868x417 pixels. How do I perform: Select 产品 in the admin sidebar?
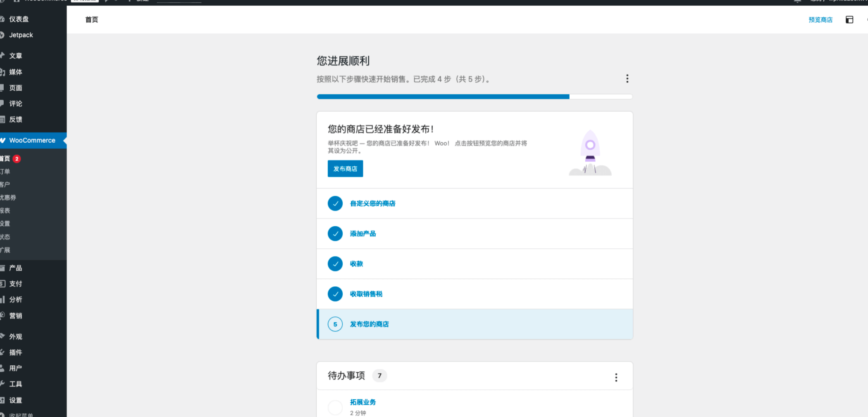tap(16, 268)
